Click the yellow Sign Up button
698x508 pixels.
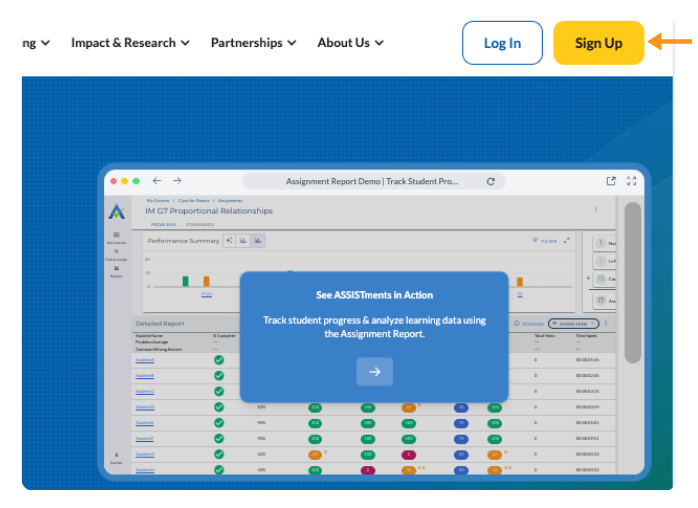coord(598,43)
